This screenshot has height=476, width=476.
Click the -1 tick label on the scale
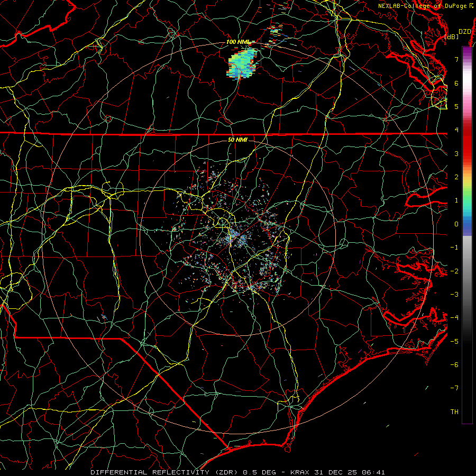pos(454,248)
